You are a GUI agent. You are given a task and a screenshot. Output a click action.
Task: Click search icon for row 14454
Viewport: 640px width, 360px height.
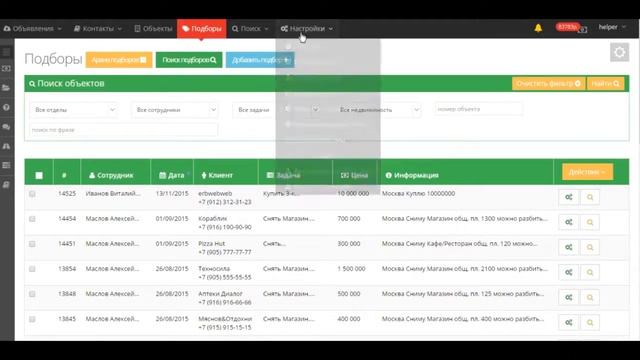pyautogui.click(x=590, y=222)
